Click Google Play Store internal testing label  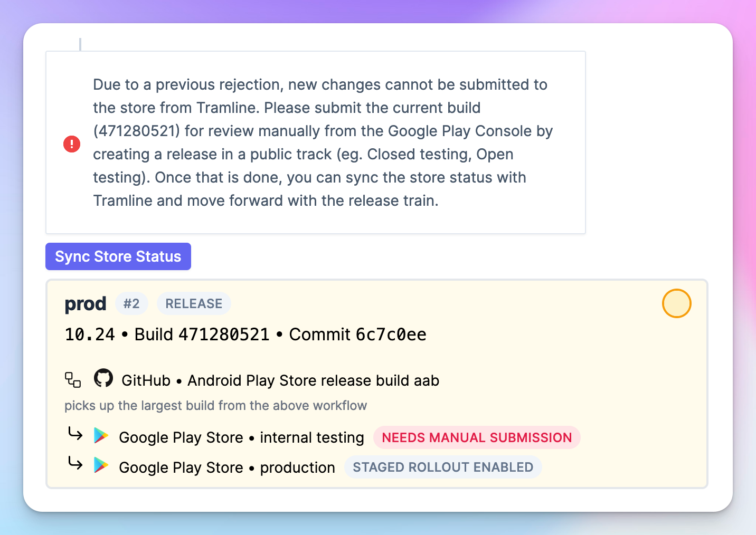pos(242,437)
